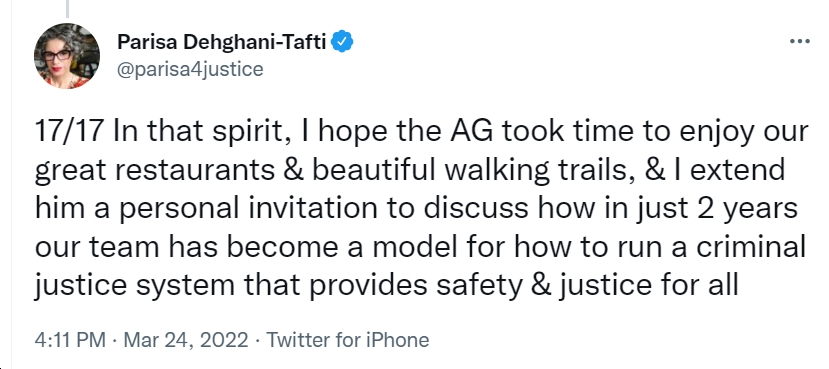Select the final line 'justice system that provides'

386,286
